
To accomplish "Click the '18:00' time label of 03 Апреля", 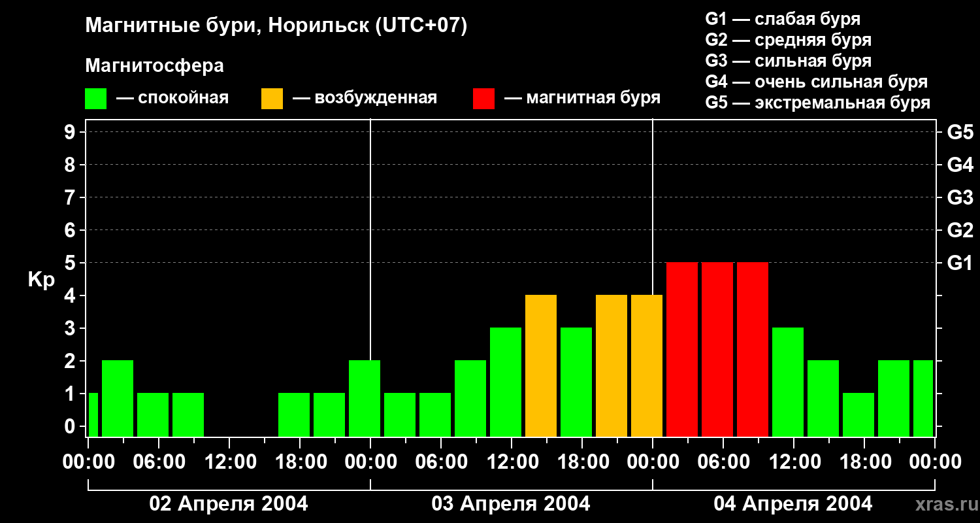I will [x=582, y=462].
